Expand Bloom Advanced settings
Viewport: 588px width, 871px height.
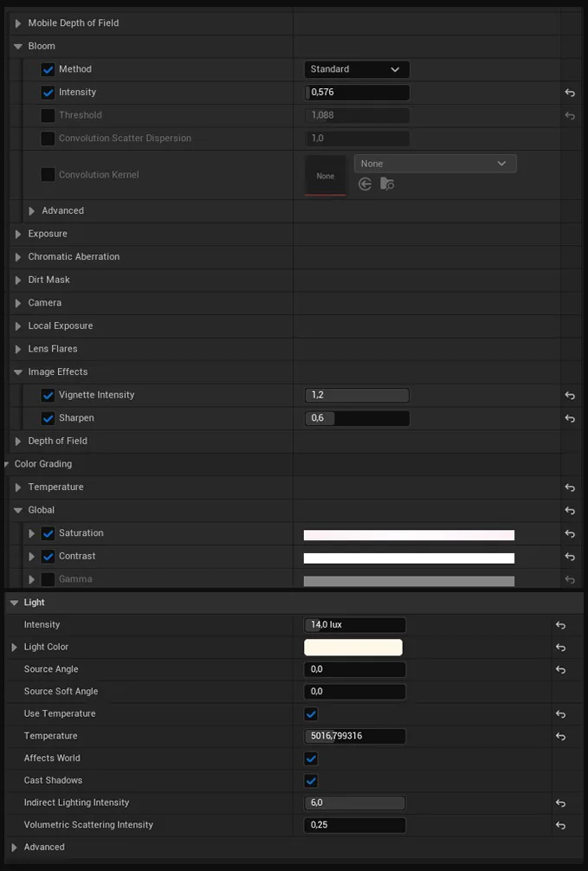32,211
